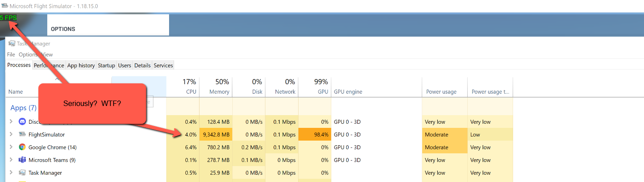Viewport: 644px width, 182px height.
Task: Click Discord memory value 128.4 MB
Action: [x=216, y=122]
